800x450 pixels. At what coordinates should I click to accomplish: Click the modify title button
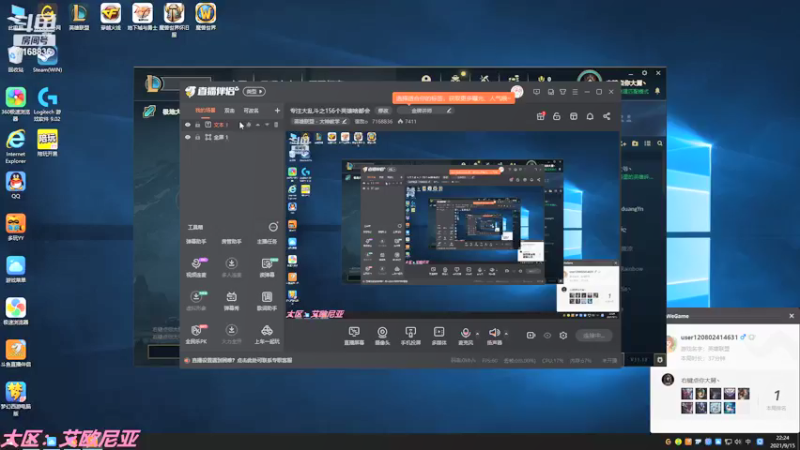pos(383,110)
